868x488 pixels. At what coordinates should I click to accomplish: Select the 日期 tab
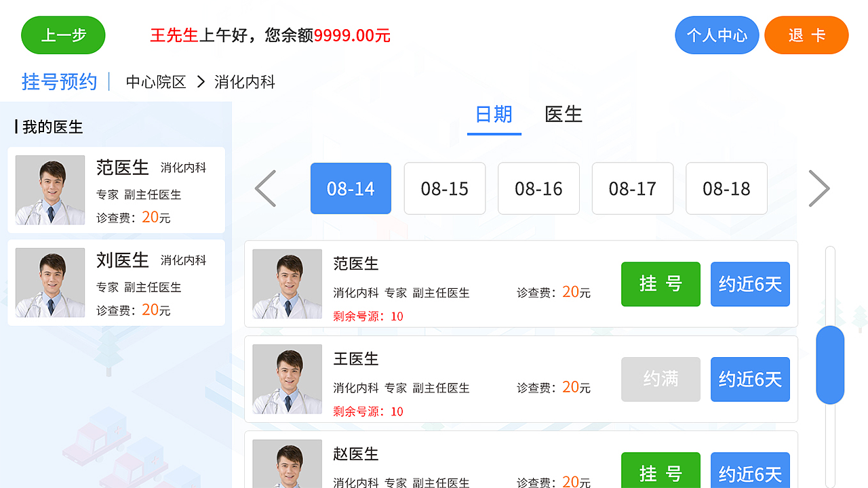click(494, 114)
